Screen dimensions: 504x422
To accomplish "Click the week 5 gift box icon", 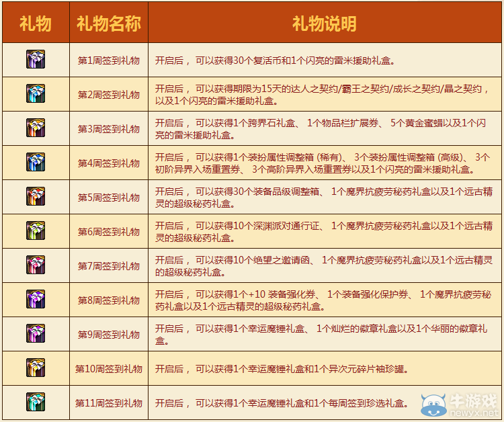I will (36, 196).
